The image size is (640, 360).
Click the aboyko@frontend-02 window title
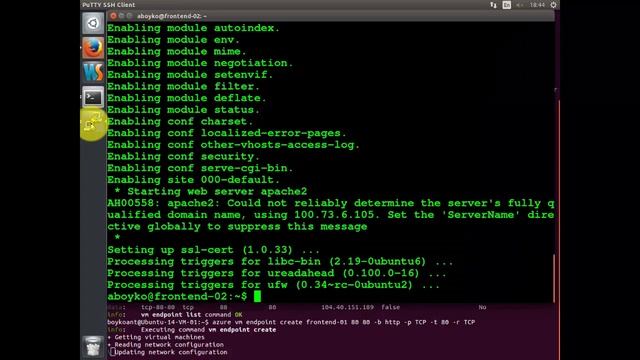pos(171,16)
